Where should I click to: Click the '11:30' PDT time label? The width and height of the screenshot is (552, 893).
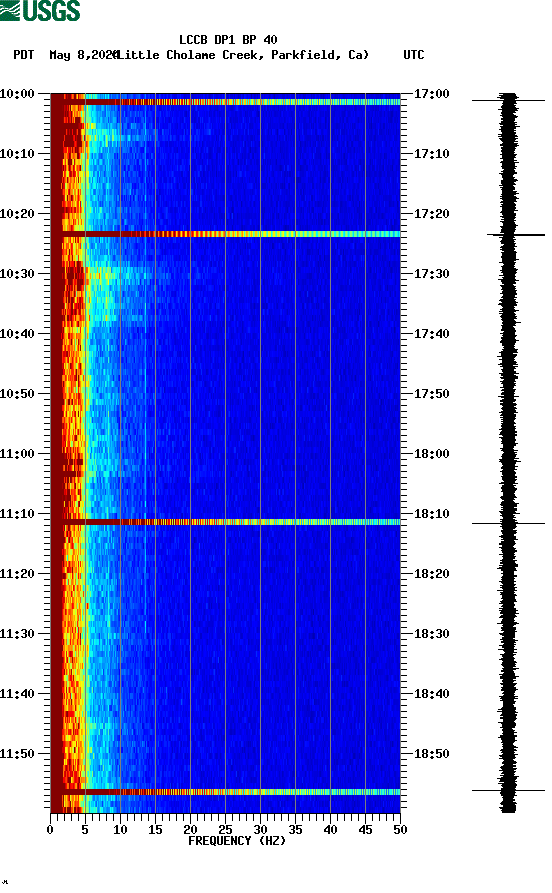point(18,633)
